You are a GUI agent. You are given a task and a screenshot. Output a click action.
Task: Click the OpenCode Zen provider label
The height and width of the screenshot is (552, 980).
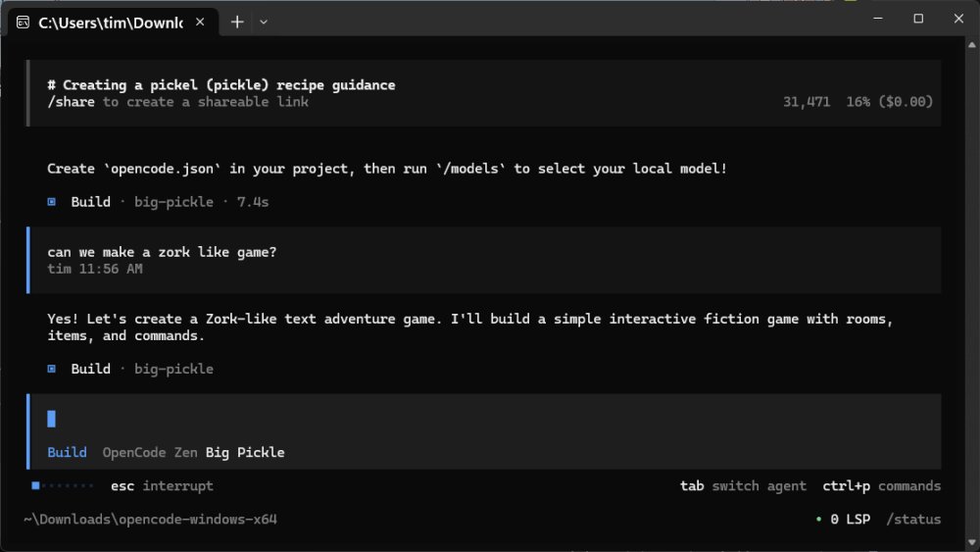click(x=150, y=452)
